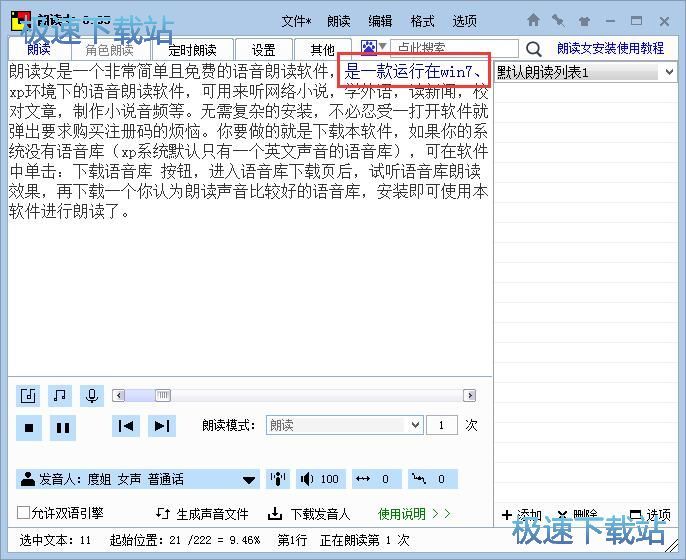Click the home icon in the title bar
This screenshot has width=686, height=560.
533,20
